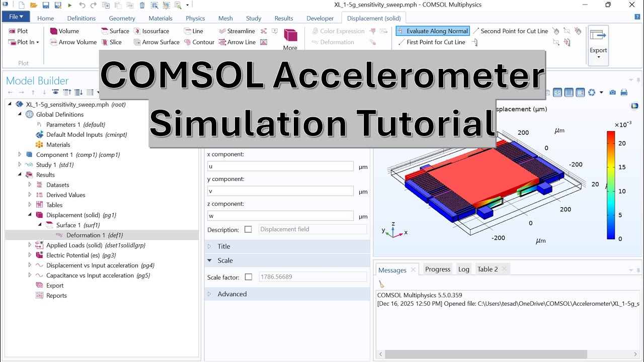
Task: Clear the Messages log with the broom icon
Action: (381, 285)
